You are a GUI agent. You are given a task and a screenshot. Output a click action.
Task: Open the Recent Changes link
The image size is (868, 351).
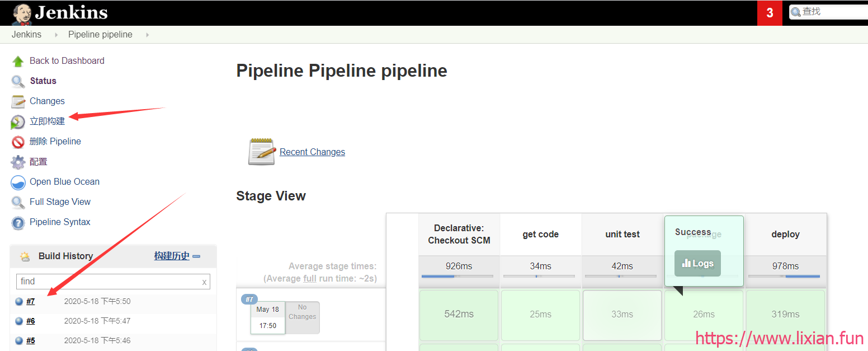coord(312,152)
